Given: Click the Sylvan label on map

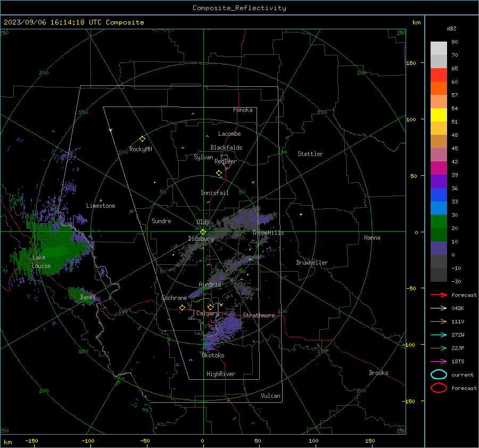Looking at the screenshot, I should tap(203, 157).
